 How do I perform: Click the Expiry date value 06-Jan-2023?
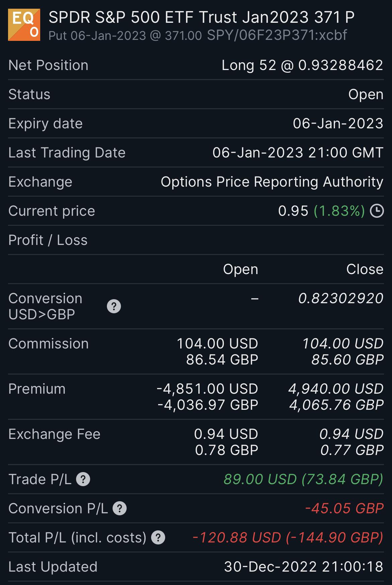[x=338, y=124]
